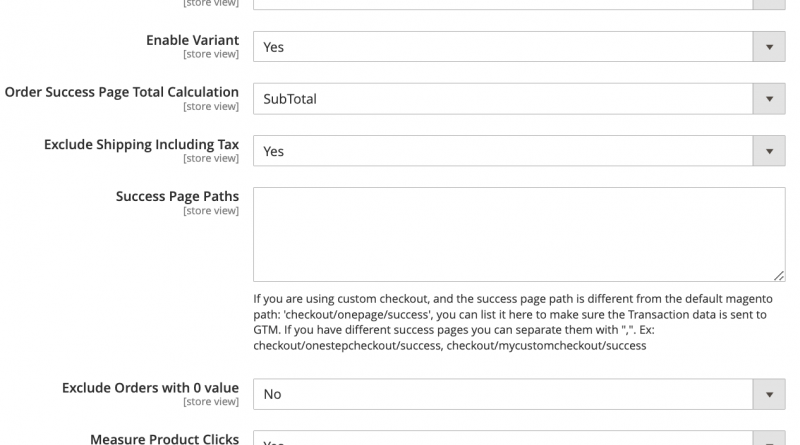
Task: Click the Order Success Page Total Calculation label
Action: 122,92
